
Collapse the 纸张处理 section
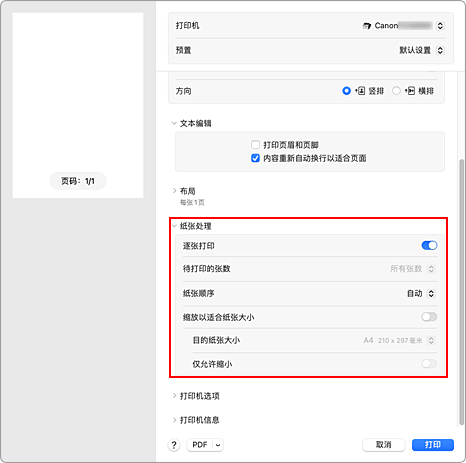[x=174, y=226]
